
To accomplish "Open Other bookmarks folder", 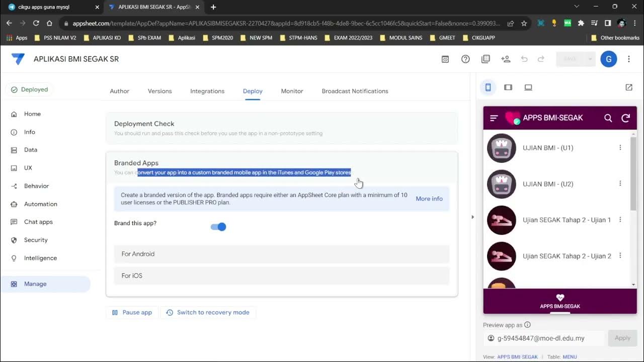I will pos(615,38).
